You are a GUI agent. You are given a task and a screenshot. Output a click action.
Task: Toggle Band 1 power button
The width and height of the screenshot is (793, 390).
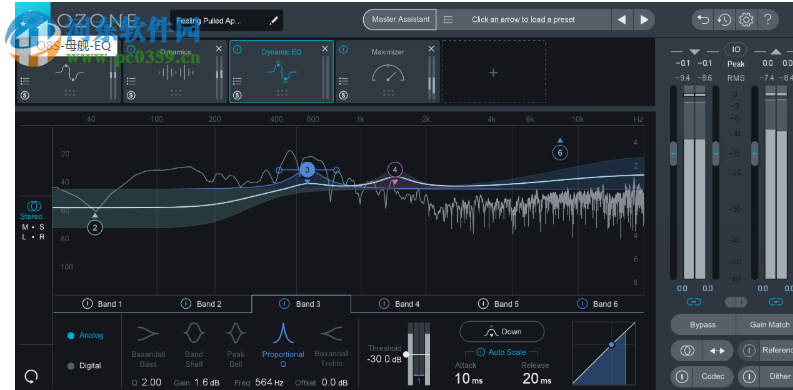(x=87, y=304)
